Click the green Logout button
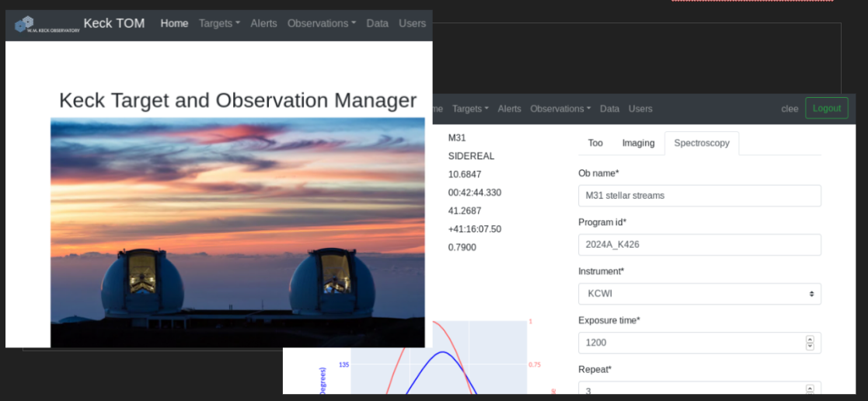Image resolution: width=868 pixels, height=401 pixels. 827,108
